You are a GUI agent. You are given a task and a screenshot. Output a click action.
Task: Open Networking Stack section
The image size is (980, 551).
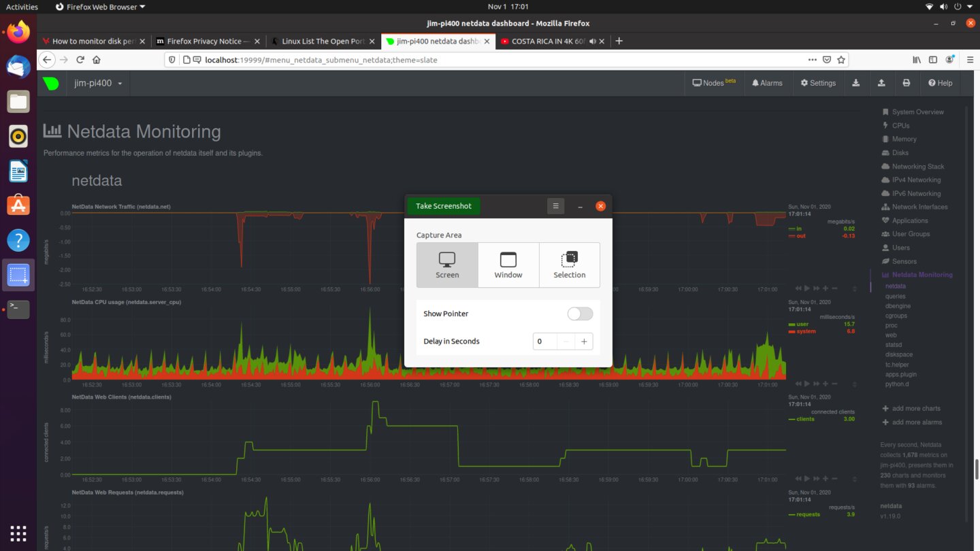[x=913, y=167]
